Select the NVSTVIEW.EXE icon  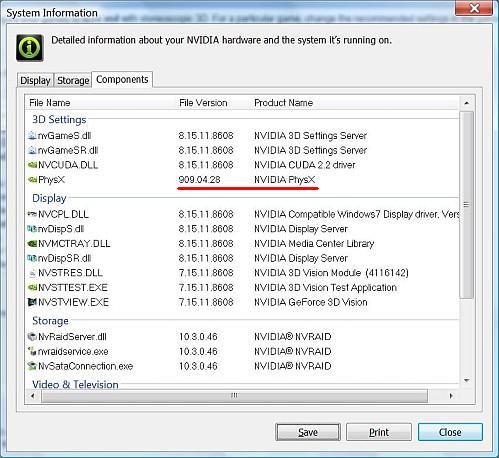(x=32, y=302)
